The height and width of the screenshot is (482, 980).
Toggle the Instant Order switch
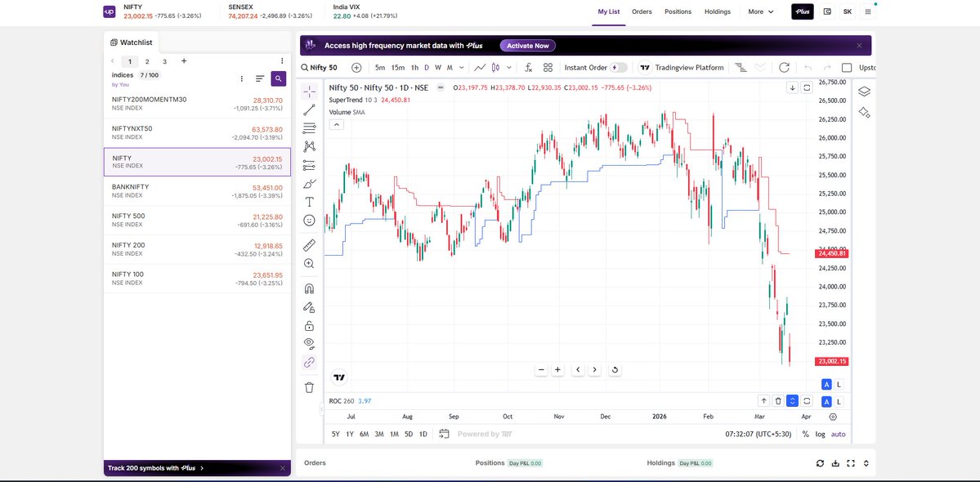point(618,68)
